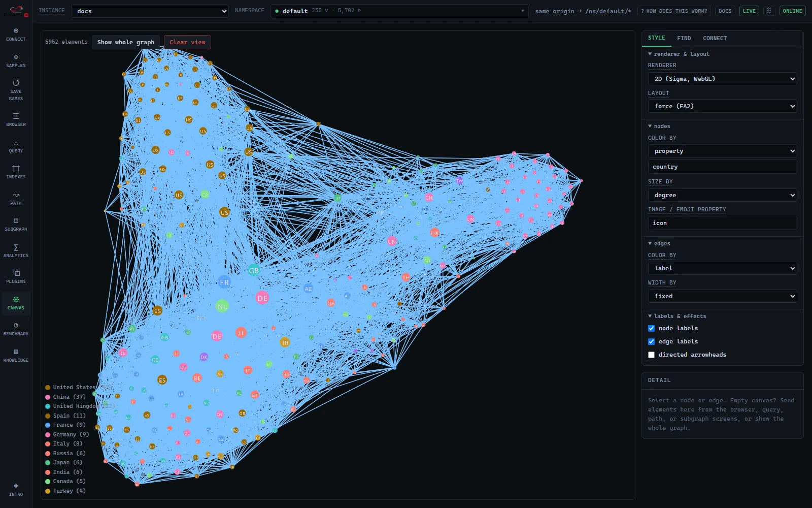
Task: Open the Intro sidebar item
Action: tap(16, 490)
